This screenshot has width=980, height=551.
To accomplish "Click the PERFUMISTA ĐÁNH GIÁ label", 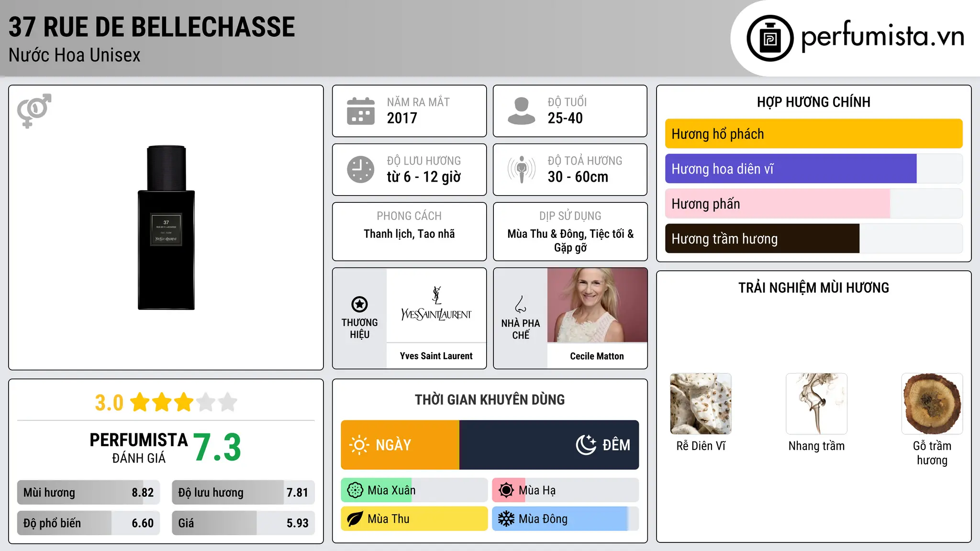I will pyautogui.click(x=139, y=448).
